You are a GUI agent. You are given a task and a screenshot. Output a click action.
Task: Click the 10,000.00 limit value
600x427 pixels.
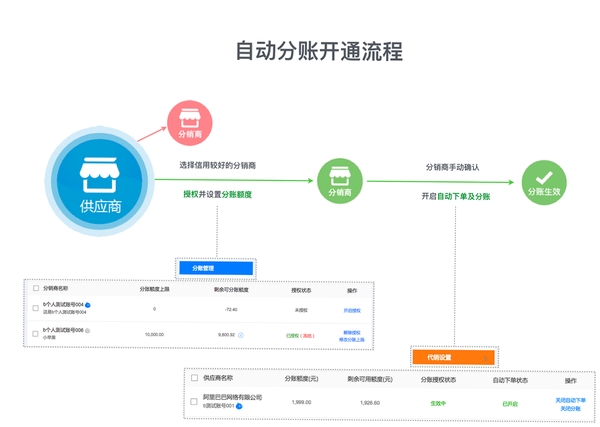(x=154, y=334)
